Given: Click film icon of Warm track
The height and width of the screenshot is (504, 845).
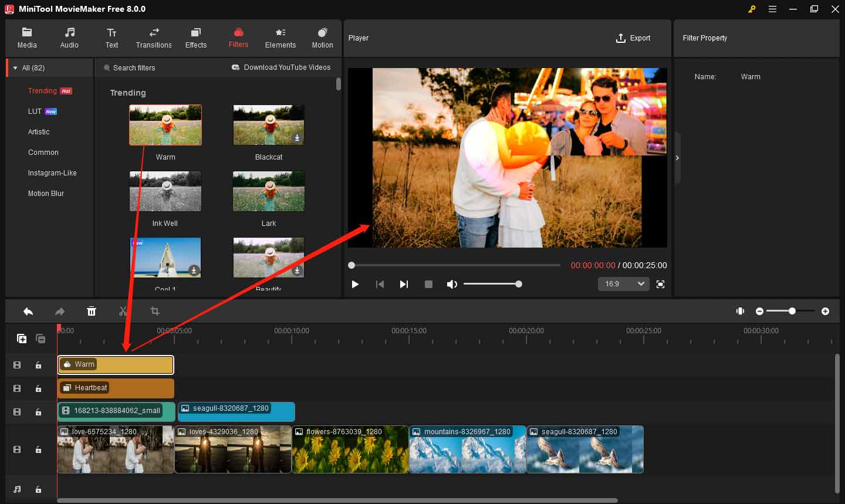Looking at the screenshot, I should [17, 365].
